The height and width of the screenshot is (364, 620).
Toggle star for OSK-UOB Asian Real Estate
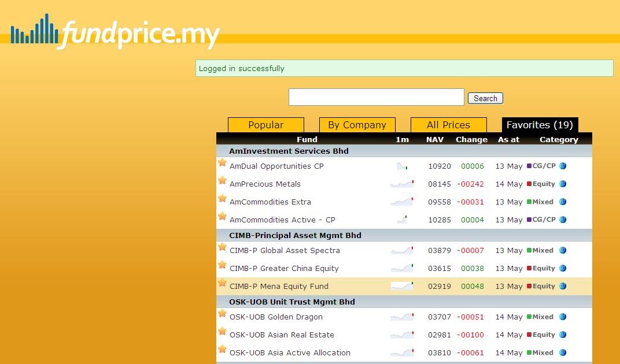[x=222, y=331]
